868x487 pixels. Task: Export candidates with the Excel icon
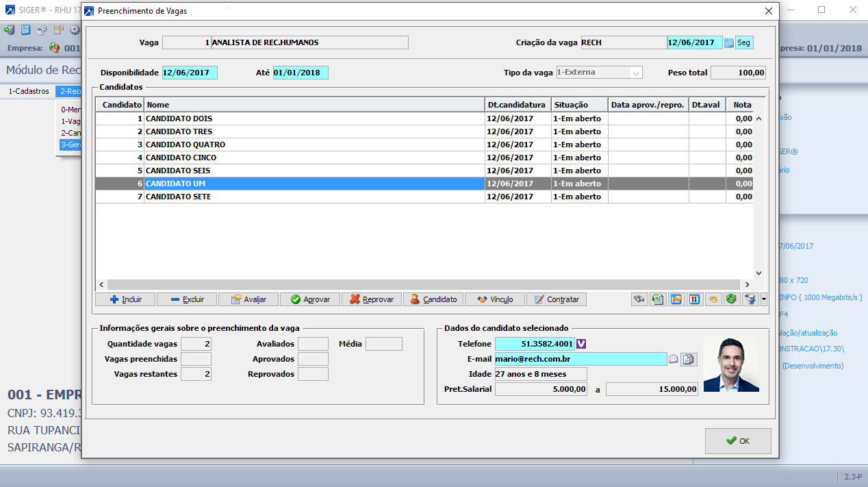[658, 299]
